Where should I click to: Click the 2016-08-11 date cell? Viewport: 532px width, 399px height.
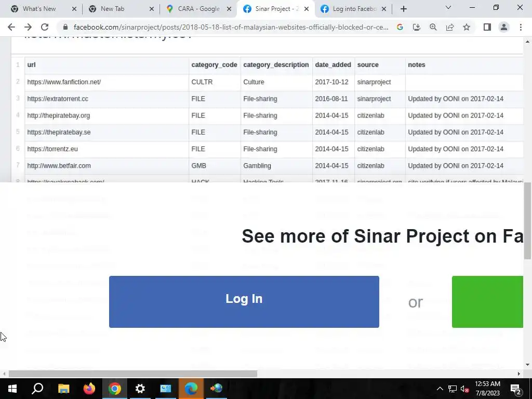point(333,99)
